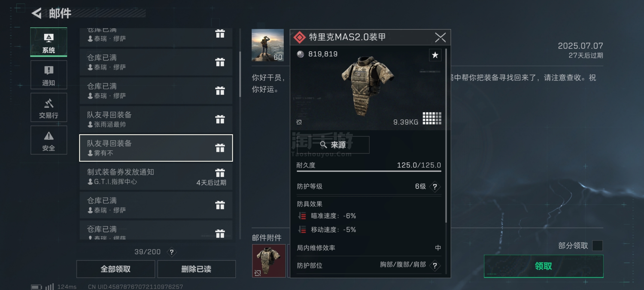Viewport: 644px width, 290px height.
Task: Open the 安全 tab
Action: (x=49, y=140)
